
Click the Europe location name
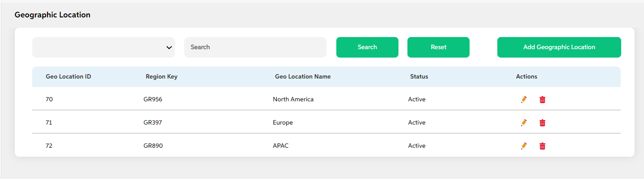click(x=283, y=123)
